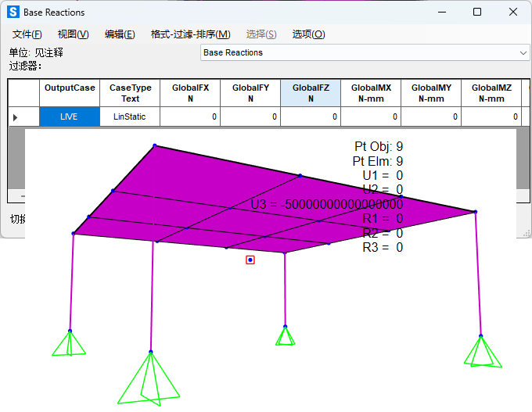The width and height of the screenshot is (532, 412).
Task: Click the far-right pinned support symbol
Action: click(x=482, y=351)
